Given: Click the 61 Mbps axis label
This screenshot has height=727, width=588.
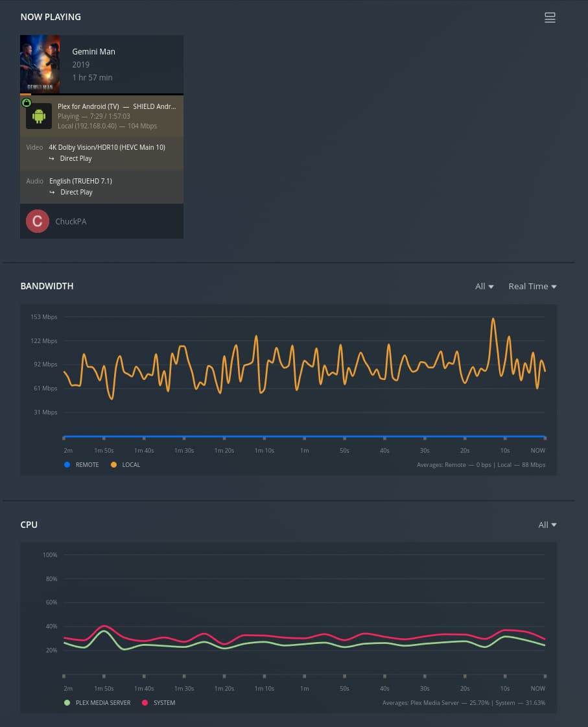Looking at the screenshot, I should pos(45,388).
